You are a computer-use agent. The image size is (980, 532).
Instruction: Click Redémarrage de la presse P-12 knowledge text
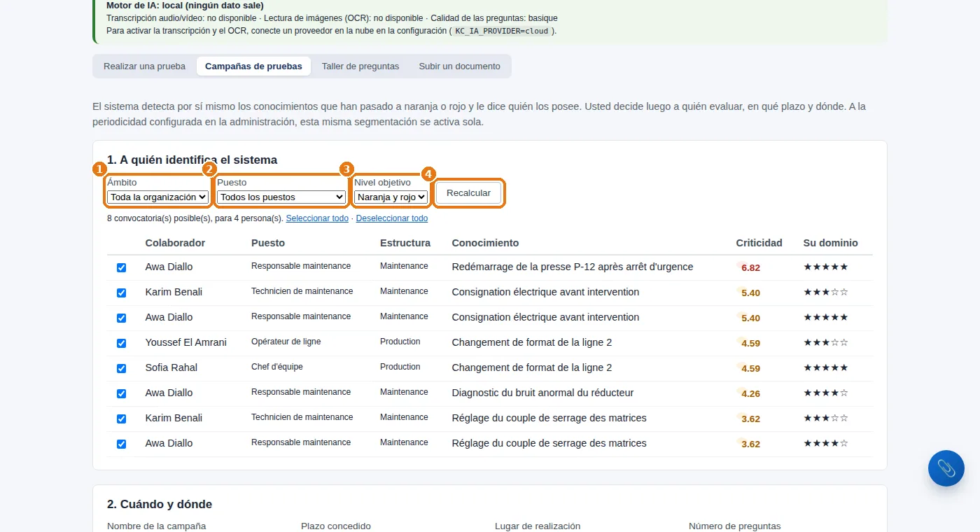[573, 267]
